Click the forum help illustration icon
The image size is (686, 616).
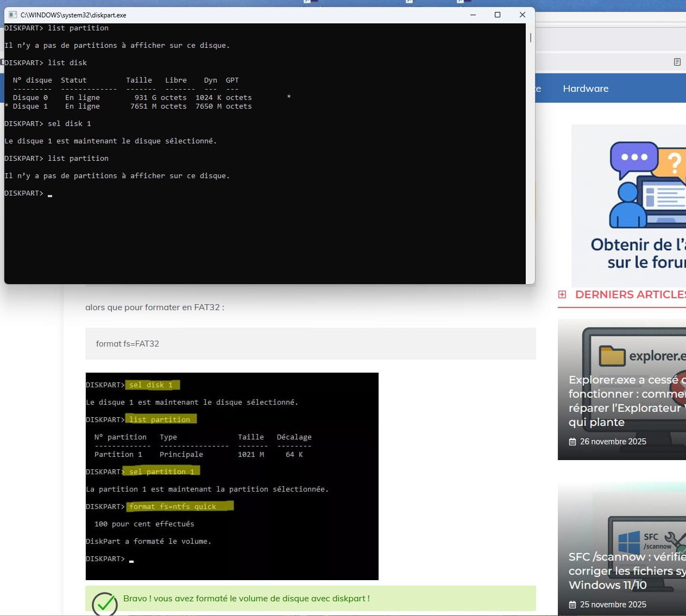(646, 185)
